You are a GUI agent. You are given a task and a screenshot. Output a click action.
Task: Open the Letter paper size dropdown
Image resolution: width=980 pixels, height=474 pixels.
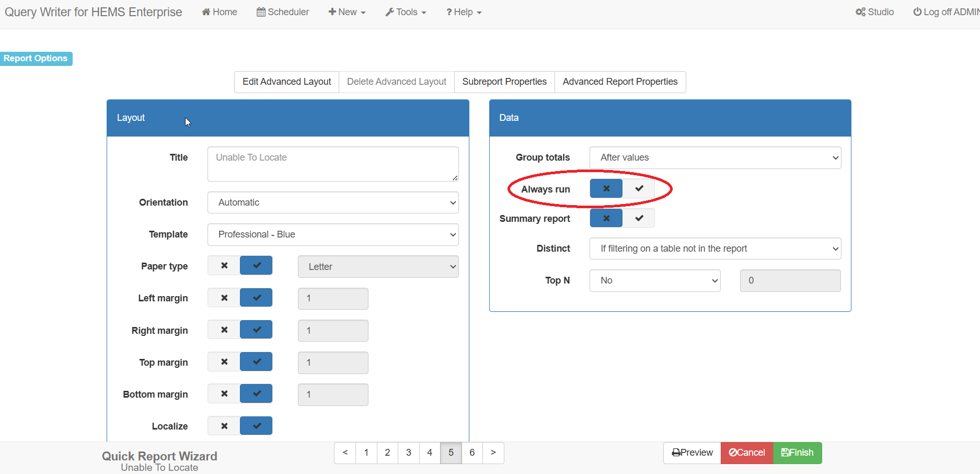pos(378,267)
